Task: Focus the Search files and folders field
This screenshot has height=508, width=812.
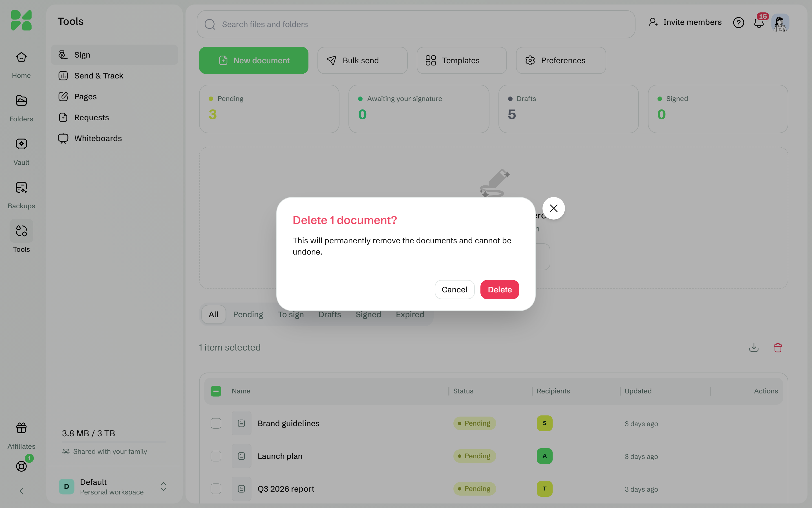Action: click(416, 24)
